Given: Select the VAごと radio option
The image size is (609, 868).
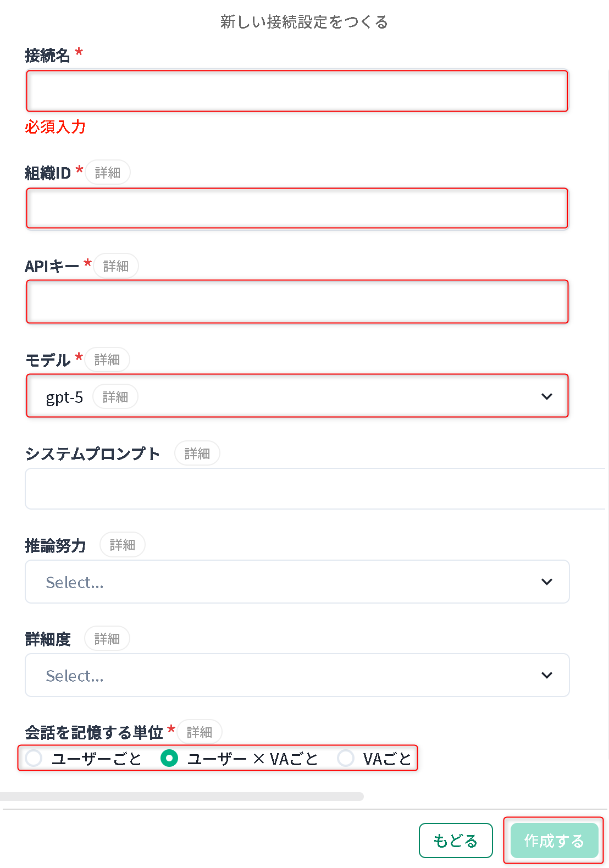Looking at the screenshot, I should [346, 759].
